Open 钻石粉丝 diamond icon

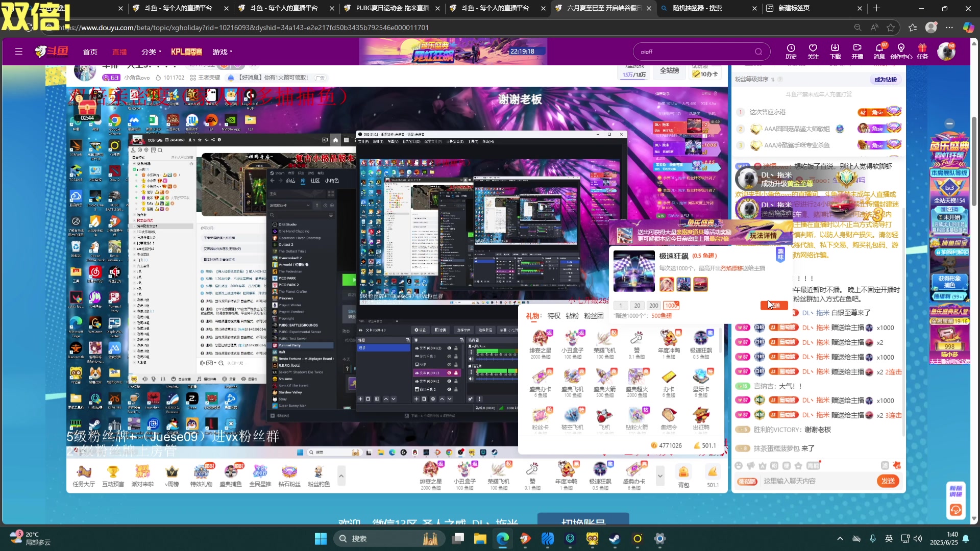point(289,476)
